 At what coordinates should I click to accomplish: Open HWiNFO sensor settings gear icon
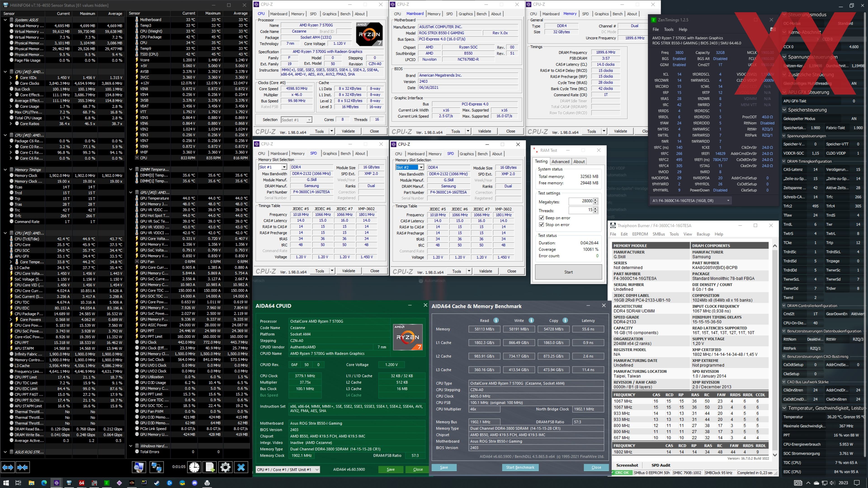pos(225,467)
